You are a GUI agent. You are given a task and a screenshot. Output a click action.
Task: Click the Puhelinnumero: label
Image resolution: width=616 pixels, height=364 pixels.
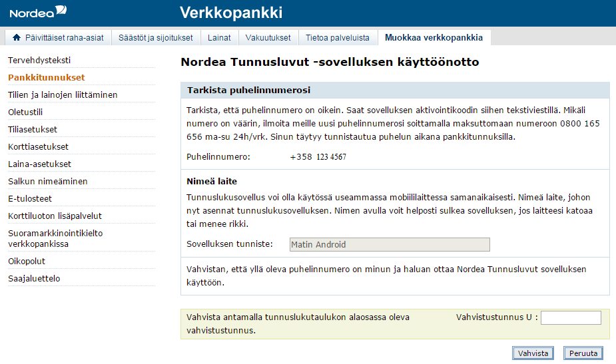[218, 156]
